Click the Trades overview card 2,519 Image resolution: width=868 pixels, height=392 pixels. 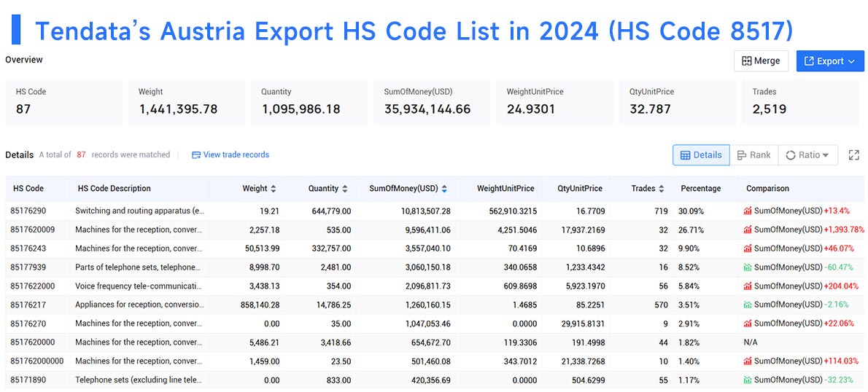pyautogui.click(x=800, y=102)
